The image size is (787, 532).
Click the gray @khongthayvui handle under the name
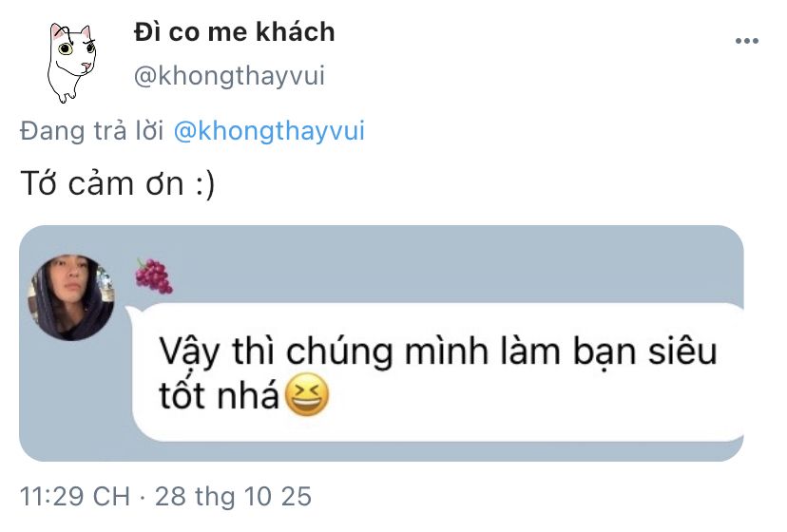[229, 77]
